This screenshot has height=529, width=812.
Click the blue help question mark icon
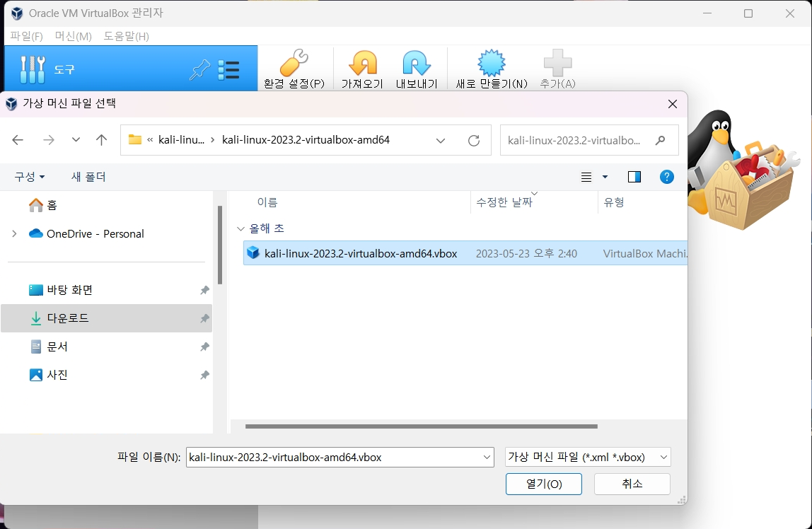pos(667,177)
